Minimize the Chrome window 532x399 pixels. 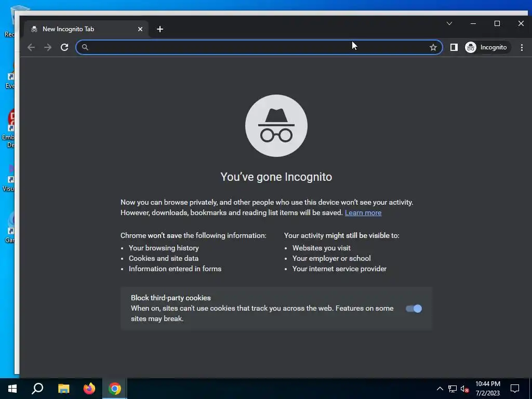(x=473, y=23)
